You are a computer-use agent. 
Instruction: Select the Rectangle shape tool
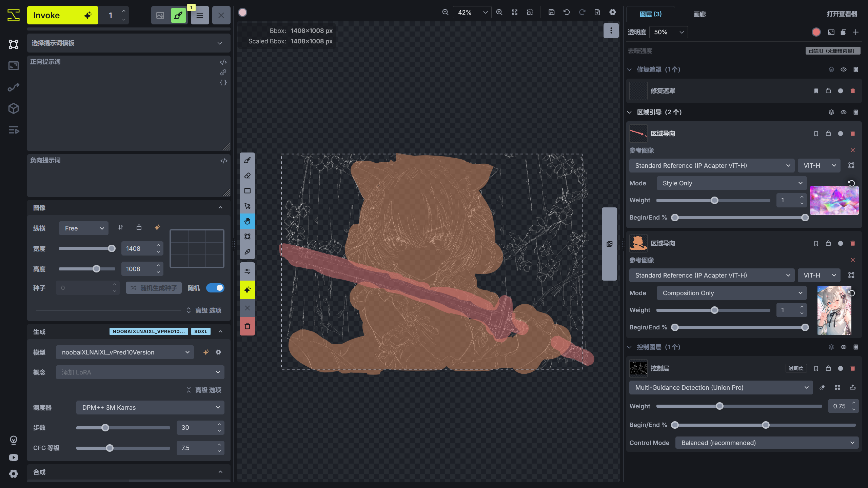[247, 191]
